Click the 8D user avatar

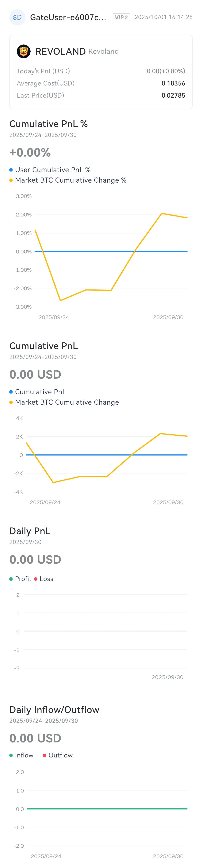pyautogui.click(x=17, y=18)
